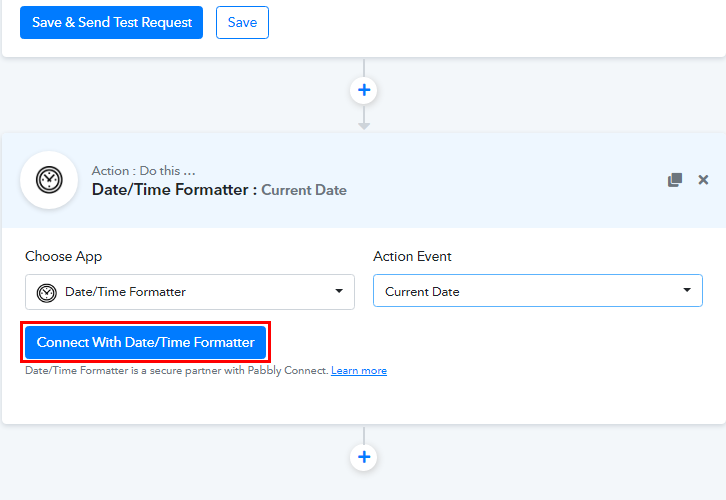This screenshot has height=500, width=726.
Task: Click the 'Action : Do this ...' label
Action: pos(144,171)
